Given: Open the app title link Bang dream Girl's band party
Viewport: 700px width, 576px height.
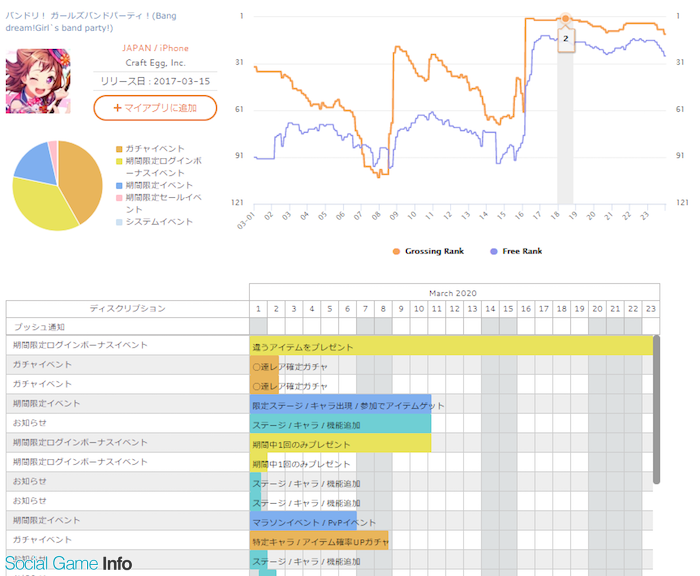Looking at the screenshot, I should [91, 22].
